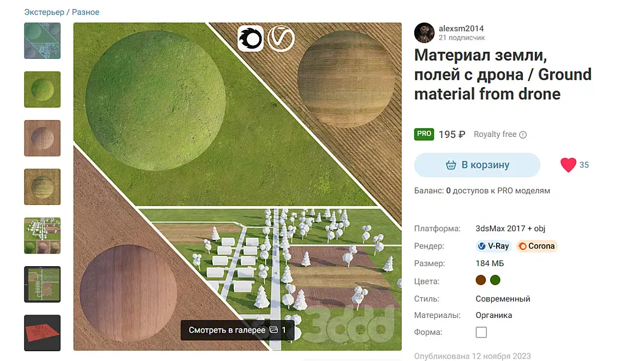Open the village aerial scene thumbnail
The height and width of the screenshot is (361, 644).
point(43,236)
